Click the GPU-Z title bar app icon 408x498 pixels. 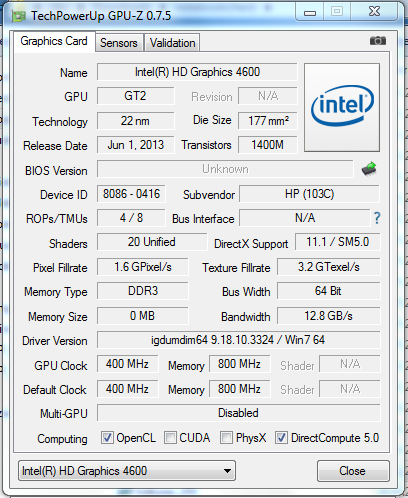coord(19,16)
